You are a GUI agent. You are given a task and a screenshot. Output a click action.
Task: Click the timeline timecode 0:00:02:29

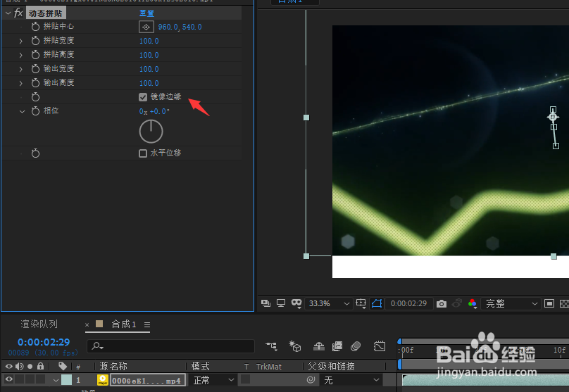44,342
